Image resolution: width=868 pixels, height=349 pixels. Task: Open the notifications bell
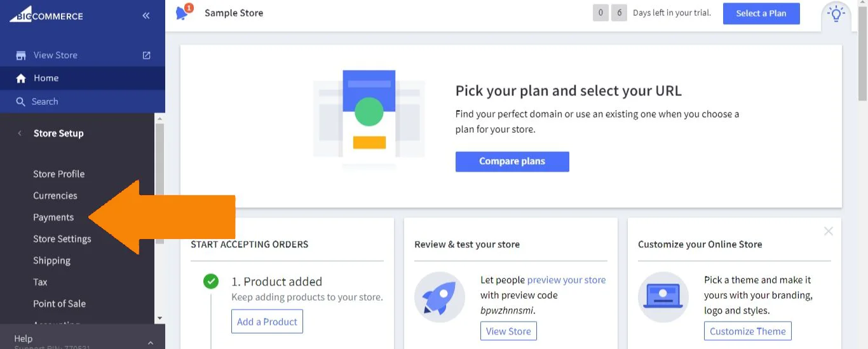click(182, 13)
